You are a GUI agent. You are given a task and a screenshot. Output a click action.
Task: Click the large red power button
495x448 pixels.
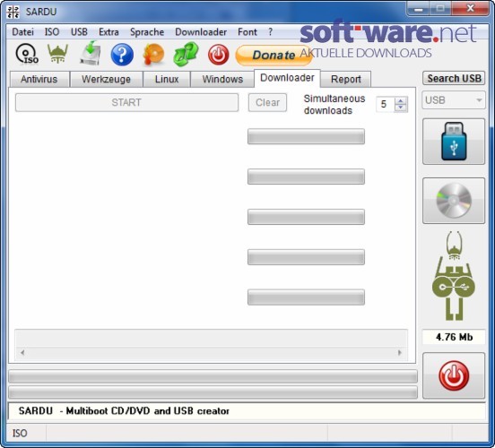454,375
